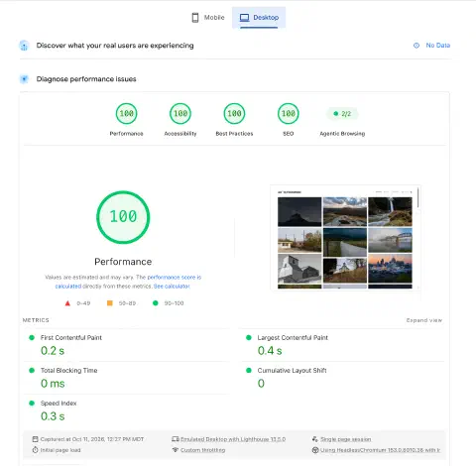Open the Single page session link

pyautogui.click(x=346, y=439)
